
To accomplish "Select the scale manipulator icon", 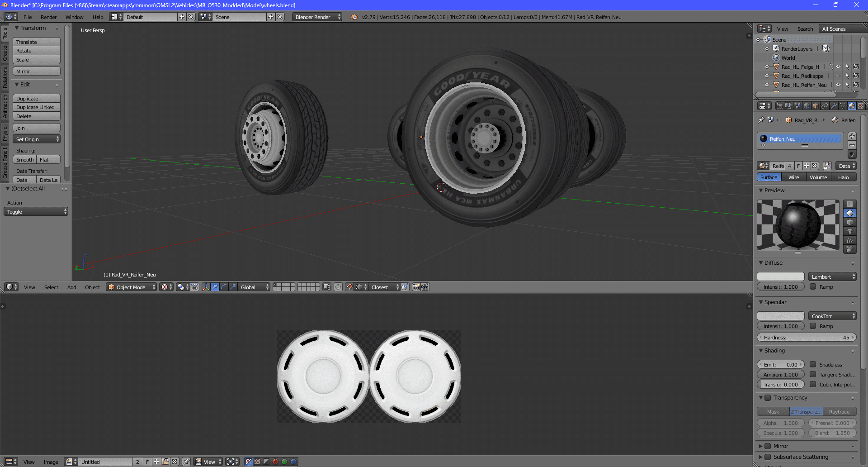I will 233,287.
